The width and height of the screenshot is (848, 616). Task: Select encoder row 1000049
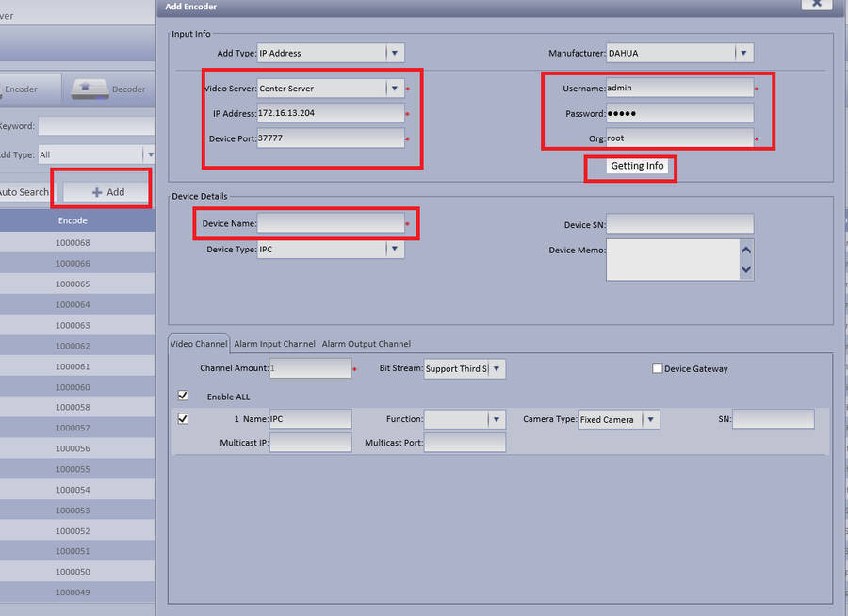[x=73, y=592]
